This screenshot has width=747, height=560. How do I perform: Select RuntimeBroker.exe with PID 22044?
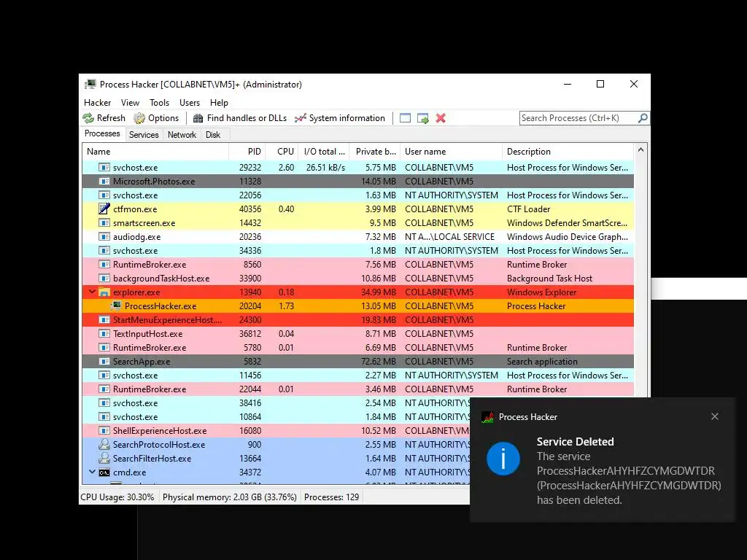click(357, 389)
